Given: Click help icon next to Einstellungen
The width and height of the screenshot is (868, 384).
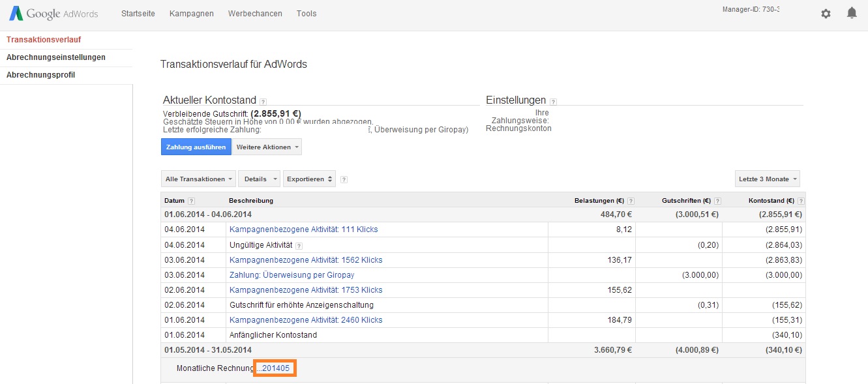Looking at the screenshot, I should (x=553, y=102).
